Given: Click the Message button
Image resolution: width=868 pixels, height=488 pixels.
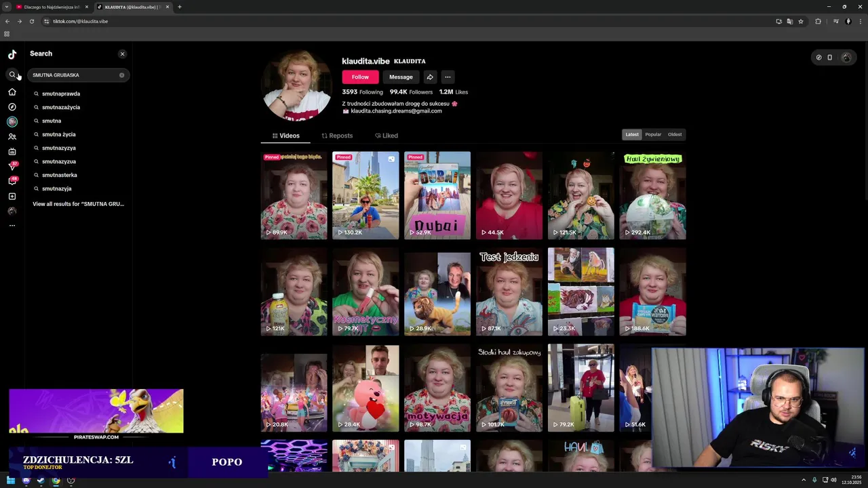Looking at the screenshot, I should [x=401, y=77].
